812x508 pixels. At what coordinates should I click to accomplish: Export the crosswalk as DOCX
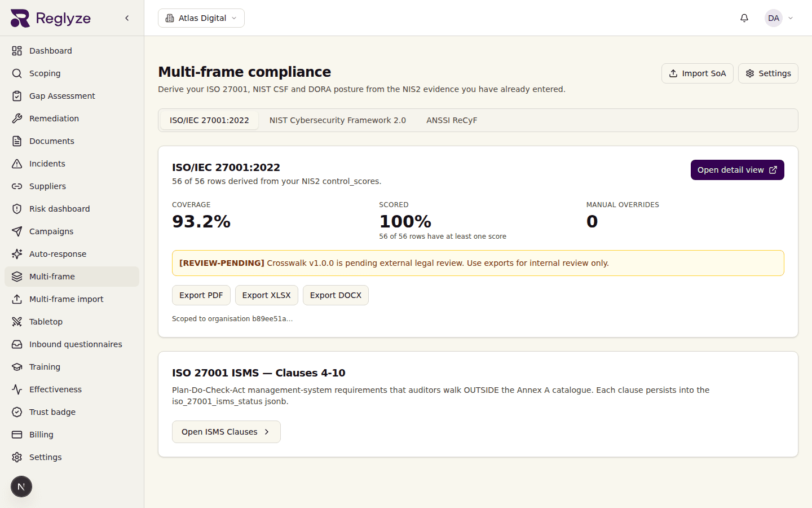(336, 295)
